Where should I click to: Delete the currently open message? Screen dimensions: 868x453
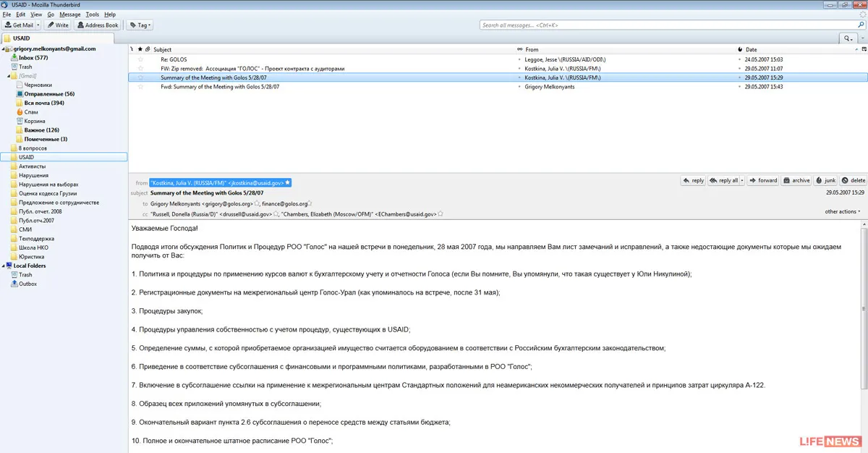click(854, 180)
